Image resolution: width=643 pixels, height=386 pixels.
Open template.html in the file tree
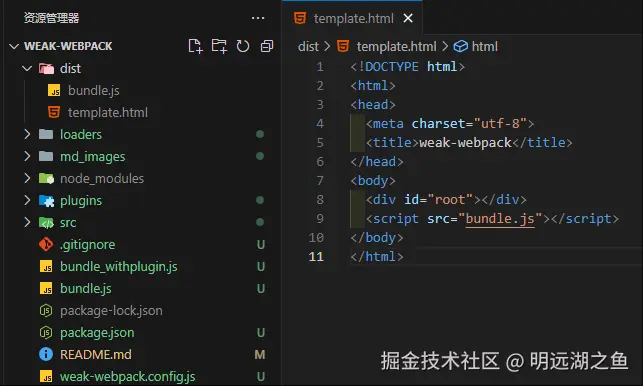[107, 112]
